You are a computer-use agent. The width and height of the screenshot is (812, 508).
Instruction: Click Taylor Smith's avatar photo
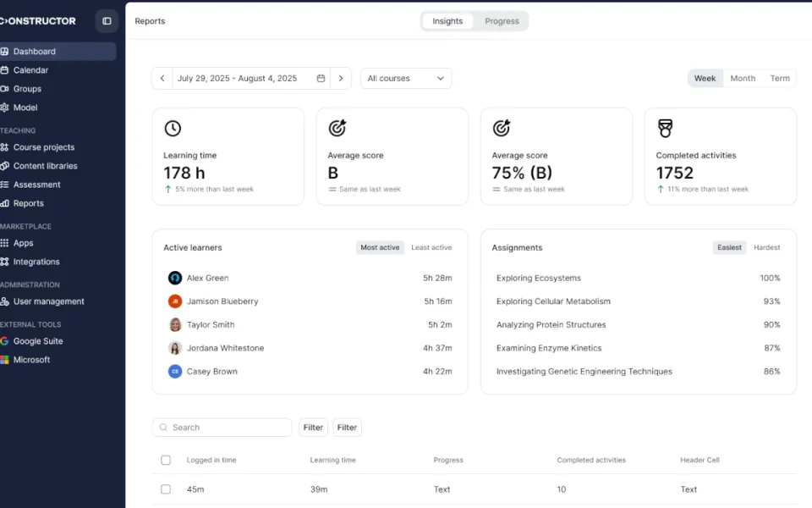(x=175, y=324)
